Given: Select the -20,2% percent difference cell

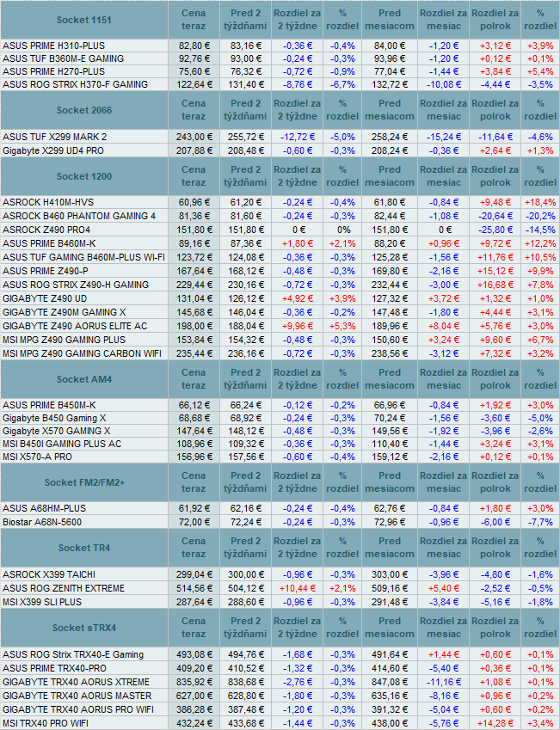Looking at the screenshot, I should pos(540,216).
